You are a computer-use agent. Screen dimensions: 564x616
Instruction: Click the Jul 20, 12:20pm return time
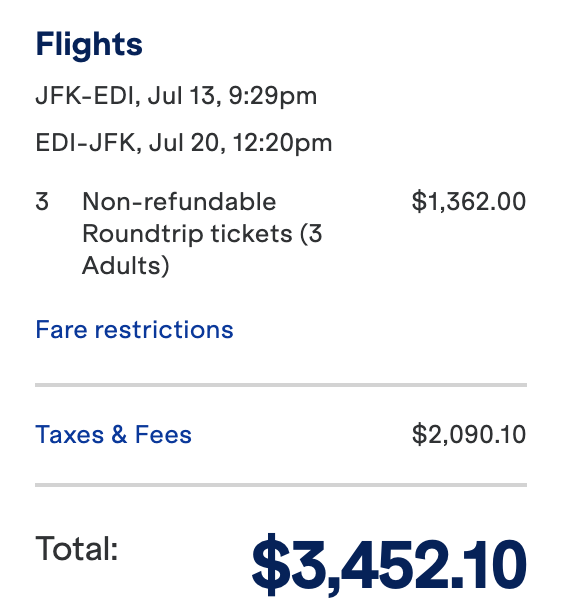(240, 143)
